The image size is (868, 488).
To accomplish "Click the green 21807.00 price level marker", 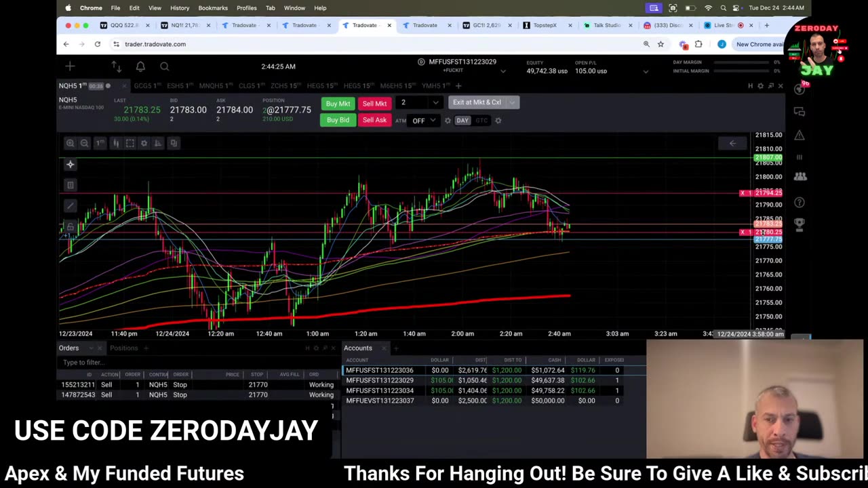I will (768, 158).
